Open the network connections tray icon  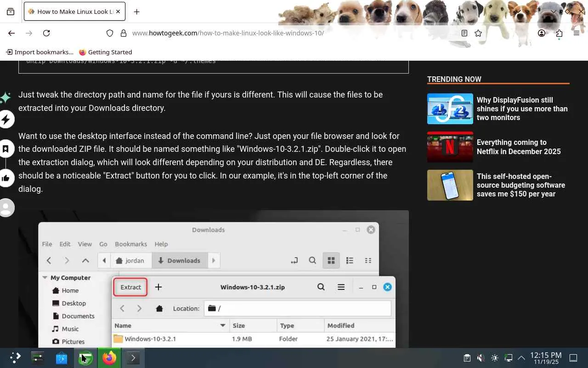click(x=508, y=358)
